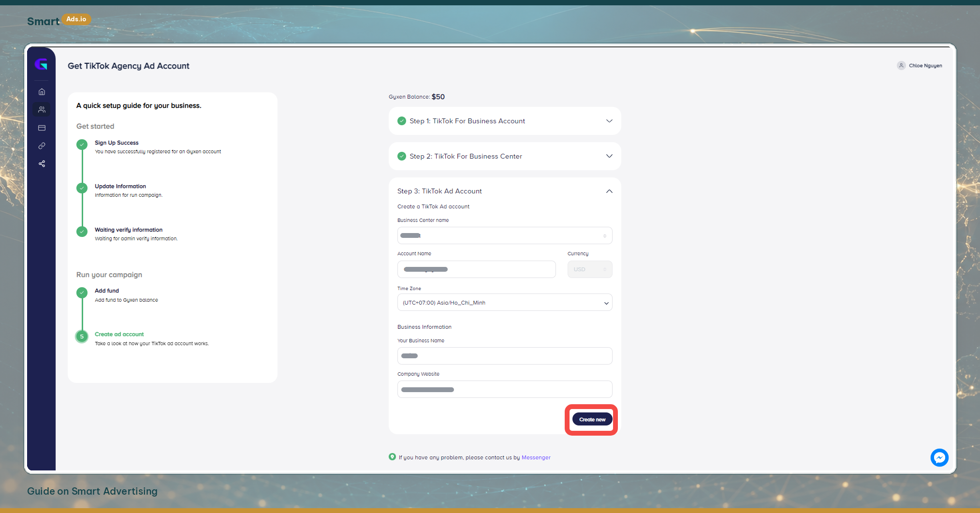The image size is (980, 513).
Task: Click Waiting verify information check icon
Action: coord(82,232)
